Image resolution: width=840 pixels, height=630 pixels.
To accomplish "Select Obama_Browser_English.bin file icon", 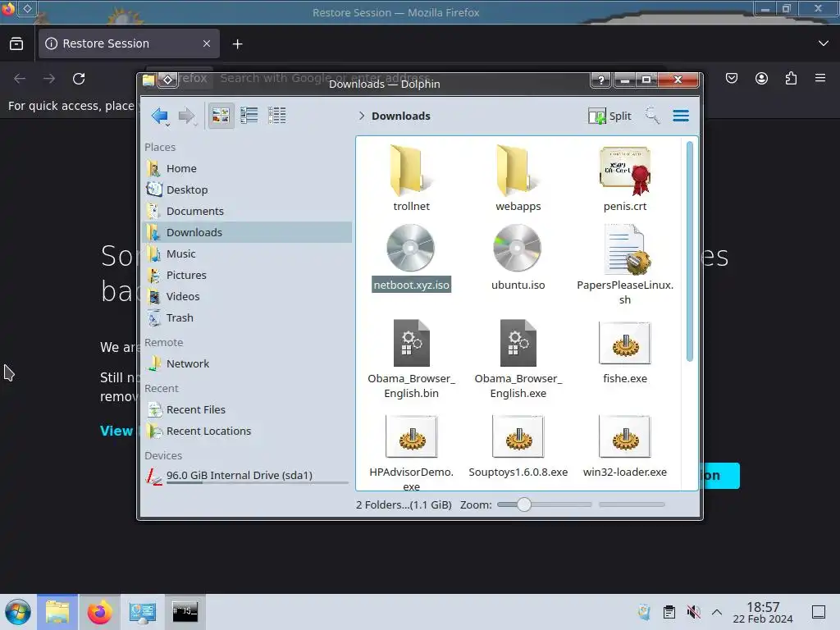I will 411,343.
